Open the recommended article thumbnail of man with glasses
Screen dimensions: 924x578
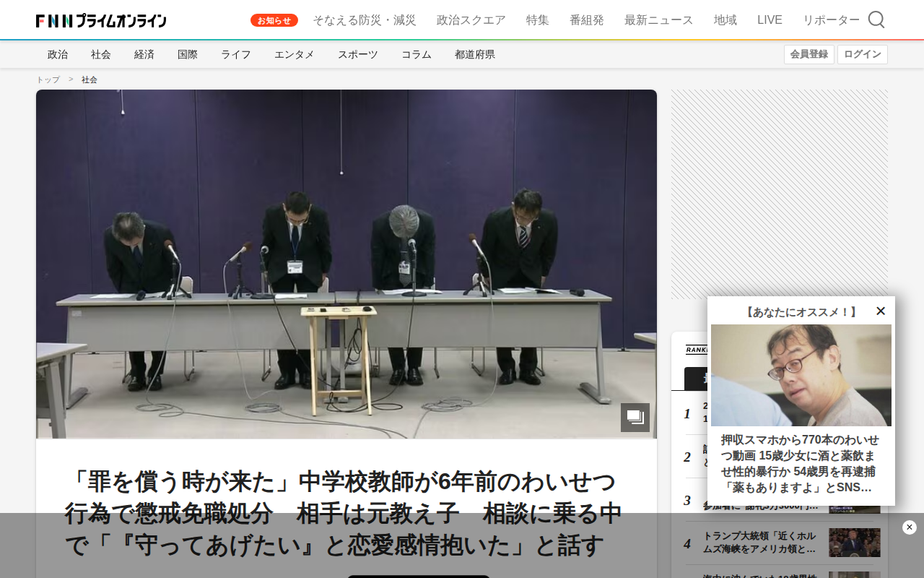801,375
